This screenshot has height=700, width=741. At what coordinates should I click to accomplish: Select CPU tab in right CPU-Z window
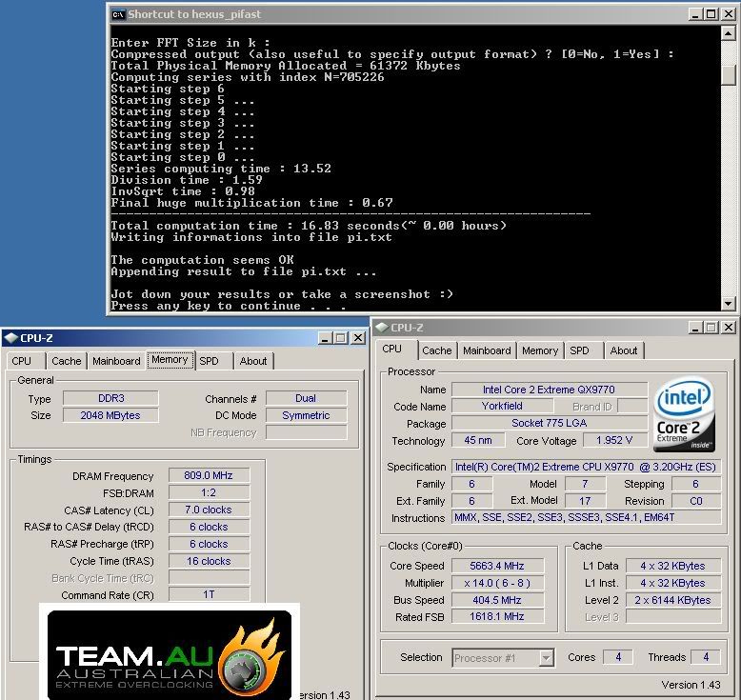pyautogui.click(x=391, y=349)
